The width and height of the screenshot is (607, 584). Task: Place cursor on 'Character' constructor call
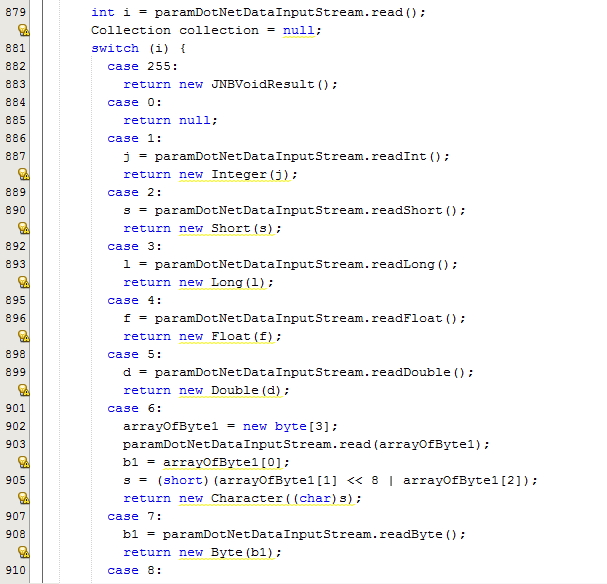(247, 498)
